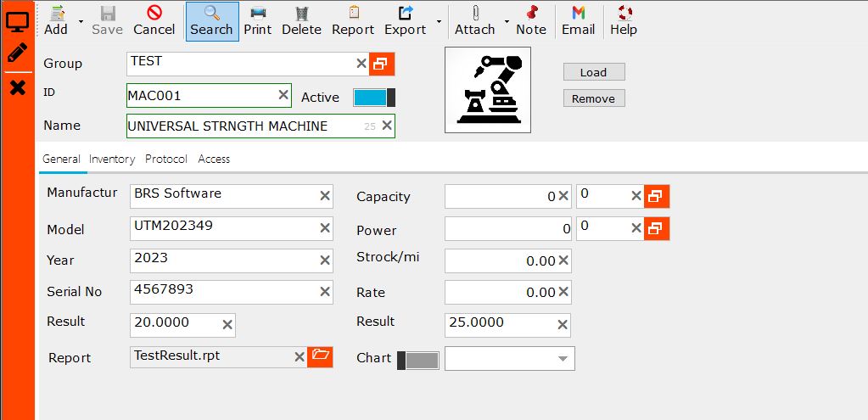Clear the Strock/mi field
Viewport: 868px width, 420px height.
tap(563, 260)
